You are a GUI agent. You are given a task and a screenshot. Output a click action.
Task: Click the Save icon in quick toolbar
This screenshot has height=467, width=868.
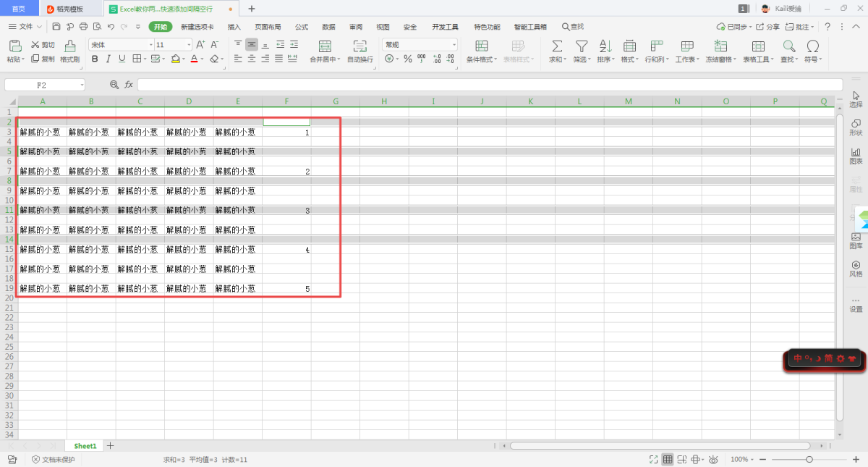click(56, 27)
